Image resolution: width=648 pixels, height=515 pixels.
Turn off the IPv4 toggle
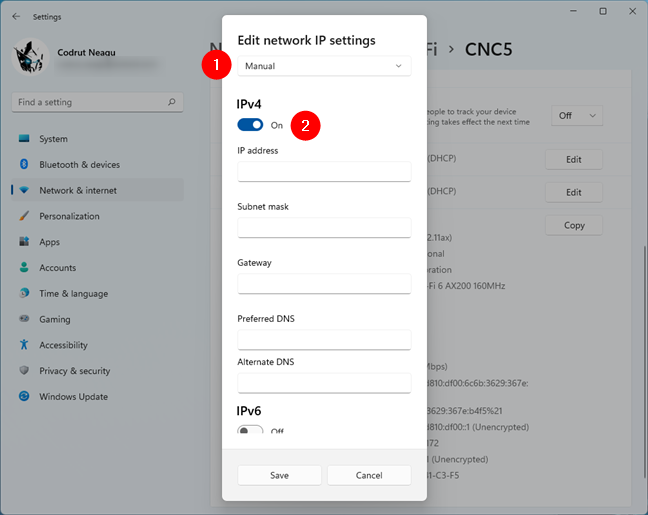click(250, 125)
